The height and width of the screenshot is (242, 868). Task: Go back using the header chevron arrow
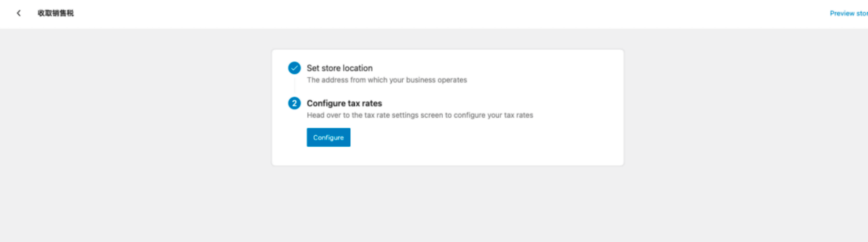coord(19,13)
